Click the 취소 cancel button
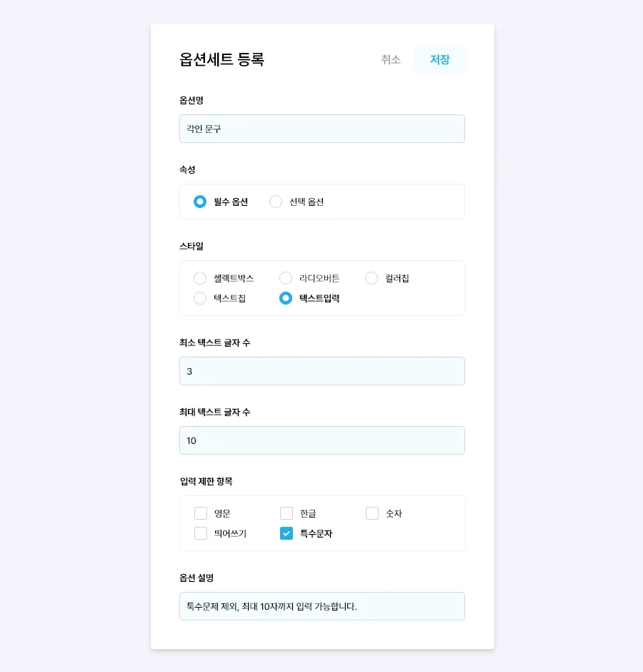Image resolution: width=643 pixels, height=672 pixels. point(391,60)
